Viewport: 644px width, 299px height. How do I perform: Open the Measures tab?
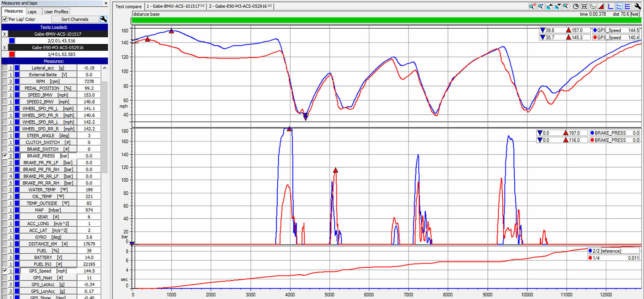(x=13, y=11)
